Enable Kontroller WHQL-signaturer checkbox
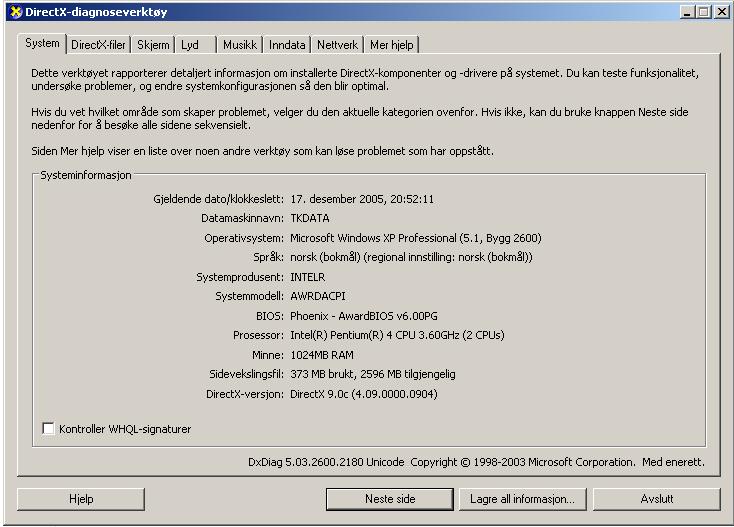The image size is (734, 527). coord(48,428)
